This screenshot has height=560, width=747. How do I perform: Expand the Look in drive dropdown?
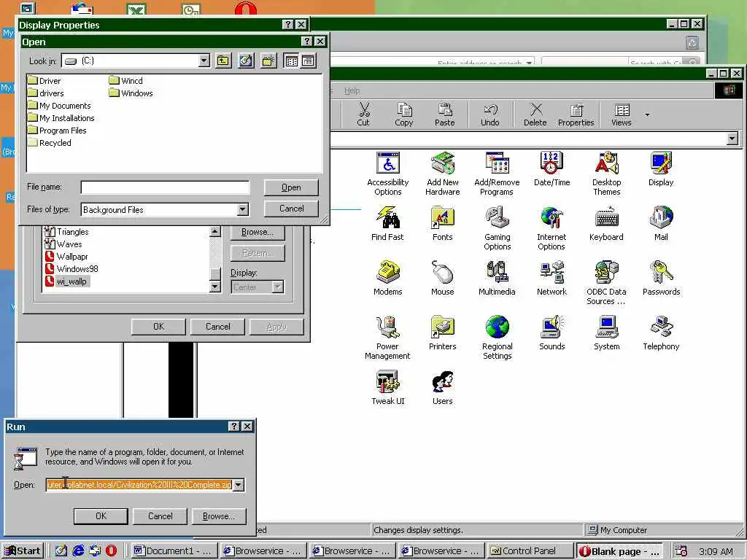[x=204, y=61]
